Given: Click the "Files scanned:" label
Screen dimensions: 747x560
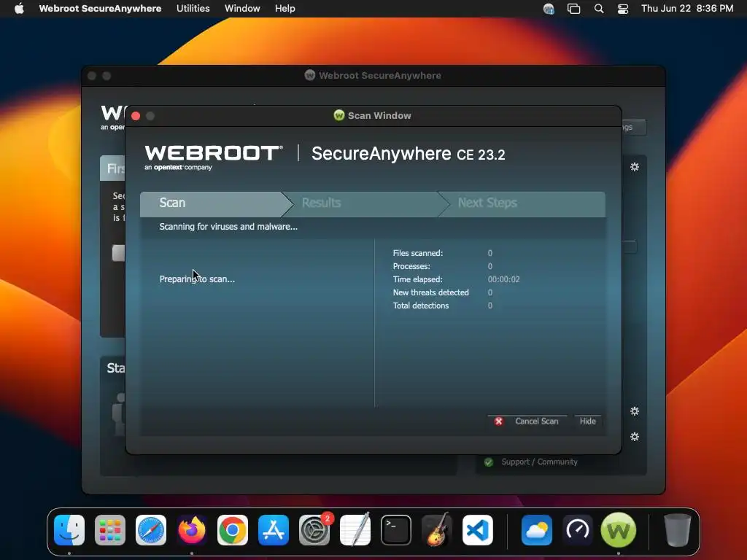Looking at the screenshot, I should click(x=418, y=253).
